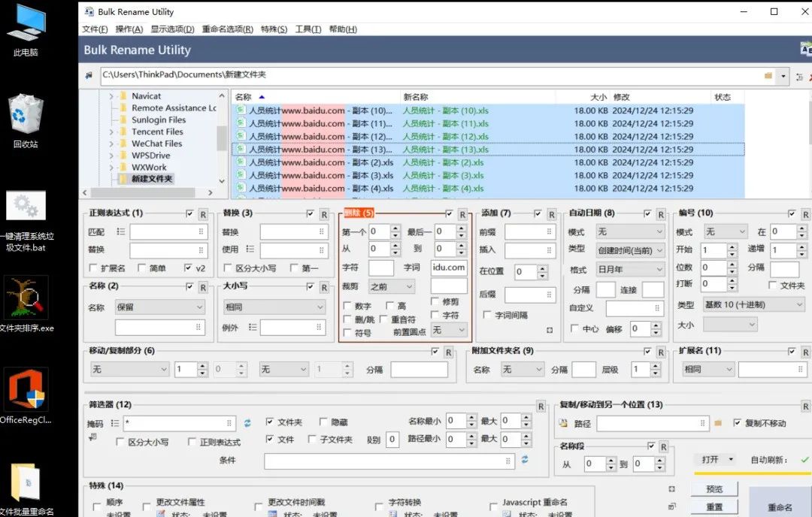The height and width of the screenshot is (517, 812).
Task: Open the 前置圆点 无 dropdown
Action: point(449,330)
